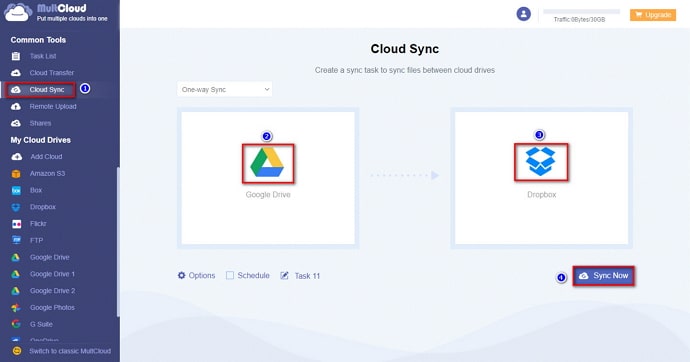690x362 pixels.
Task: Click the task name edit pencil icon
Action: (x=285, y=276)
